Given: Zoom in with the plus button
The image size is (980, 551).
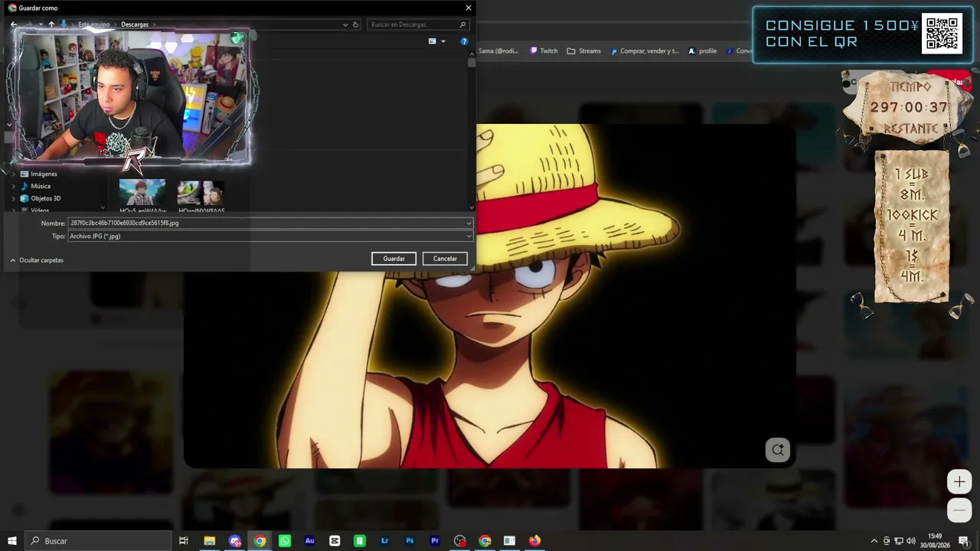Looking at the screenshot, I should [x=959, y=482].
